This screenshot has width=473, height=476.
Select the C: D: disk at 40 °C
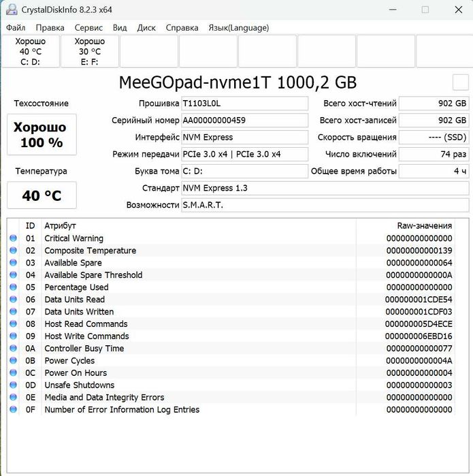(31, 51)
